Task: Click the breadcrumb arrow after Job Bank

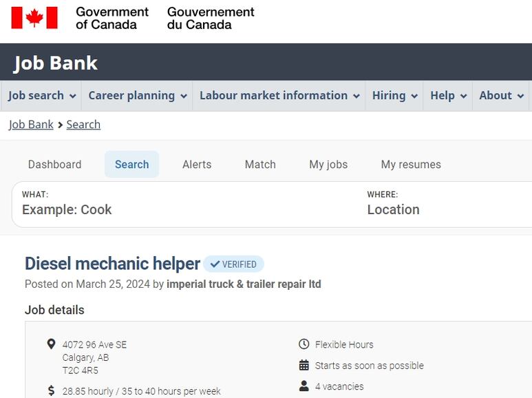Action: tap(60, 125)
